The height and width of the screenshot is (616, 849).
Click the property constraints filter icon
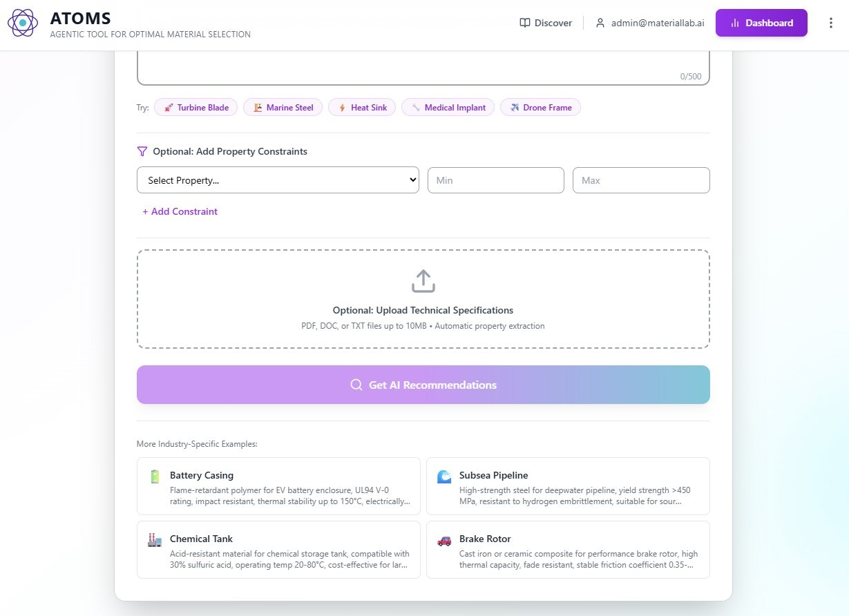click(x=142, y=151)
